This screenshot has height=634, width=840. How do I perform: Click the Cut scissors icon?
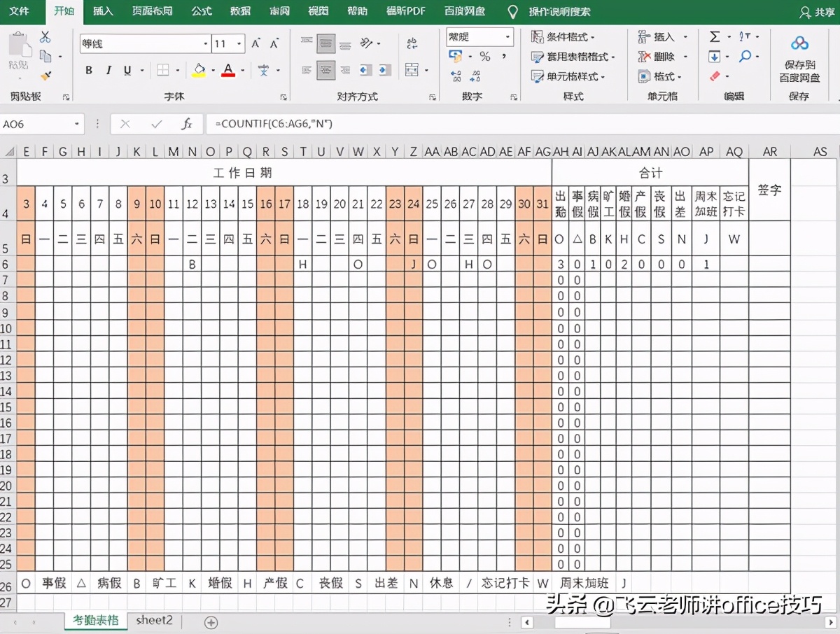click(x=45, y=37)
